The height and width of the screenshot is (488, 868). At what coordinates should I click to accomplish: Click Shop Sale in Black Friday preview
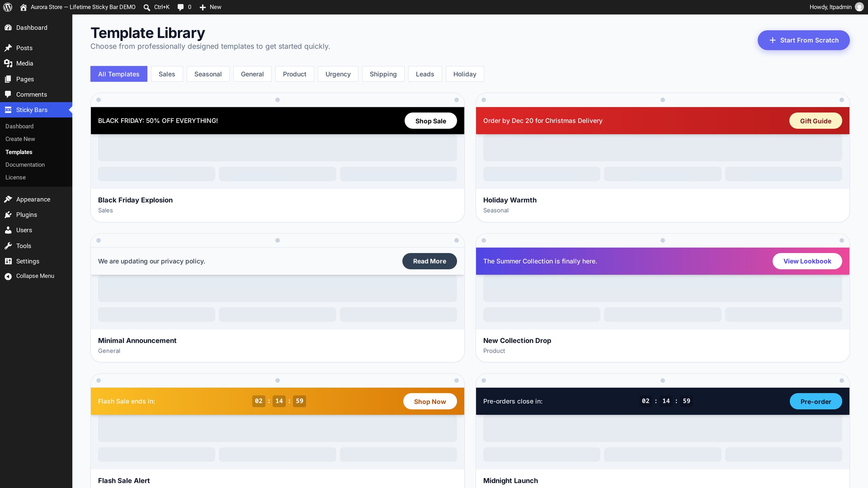point(430,121)
